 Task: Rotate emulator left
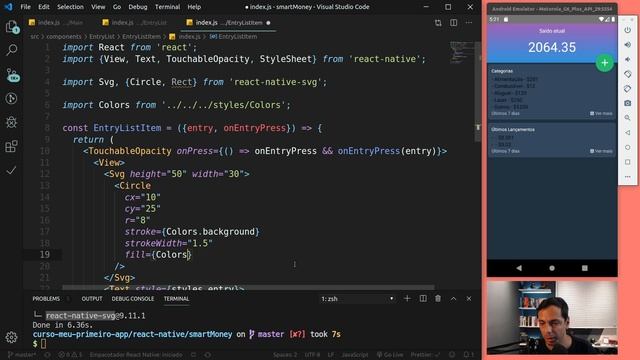(628, 74)
